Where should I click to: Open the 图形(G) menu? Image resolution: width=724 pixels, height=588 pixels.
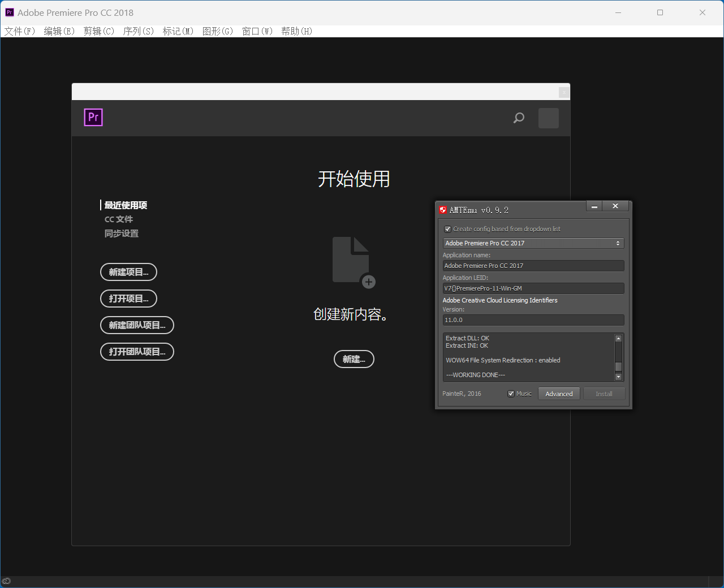218,31
